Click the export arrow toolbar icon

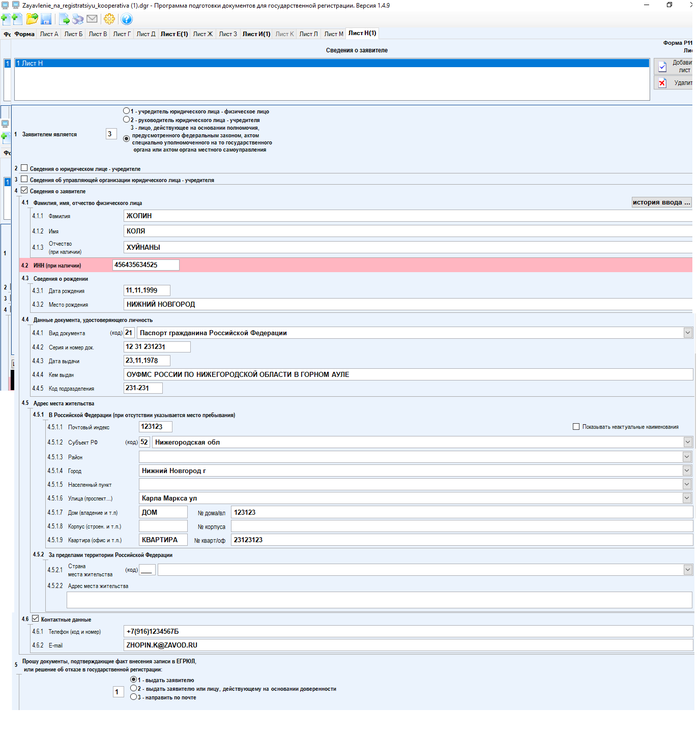[x=65, y=19]
